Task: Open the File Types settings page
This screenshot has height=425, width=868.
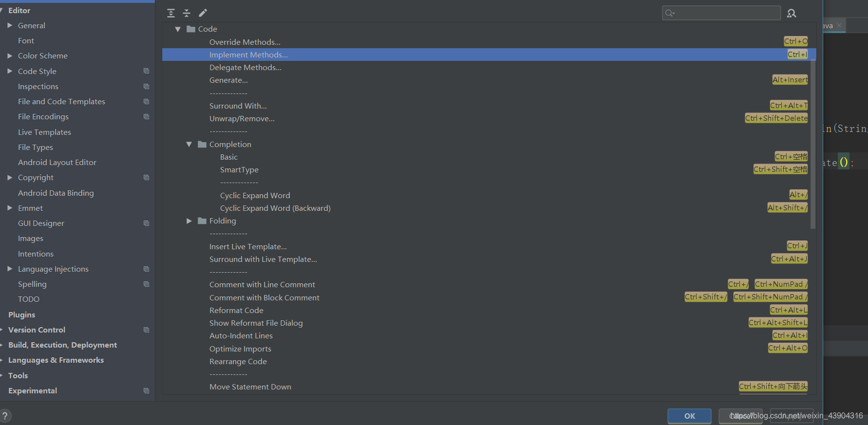Action: coord(36,147)
